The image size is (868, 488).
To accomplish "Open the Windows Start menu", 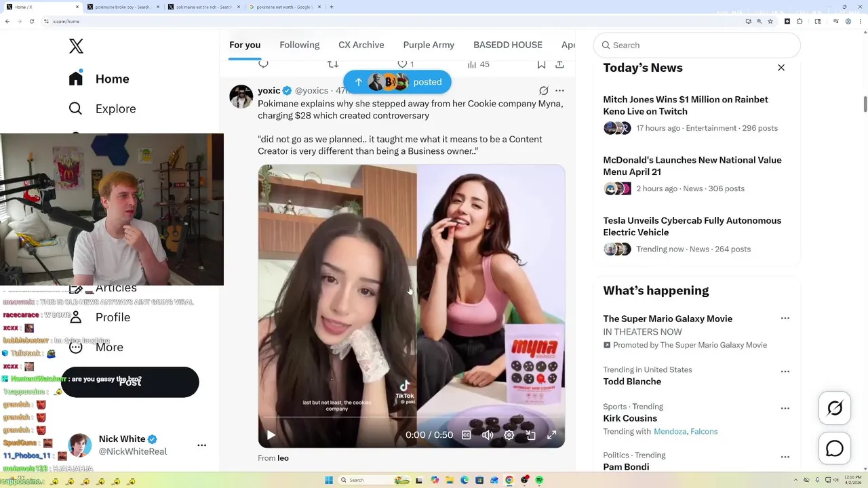I will (329, 480).
